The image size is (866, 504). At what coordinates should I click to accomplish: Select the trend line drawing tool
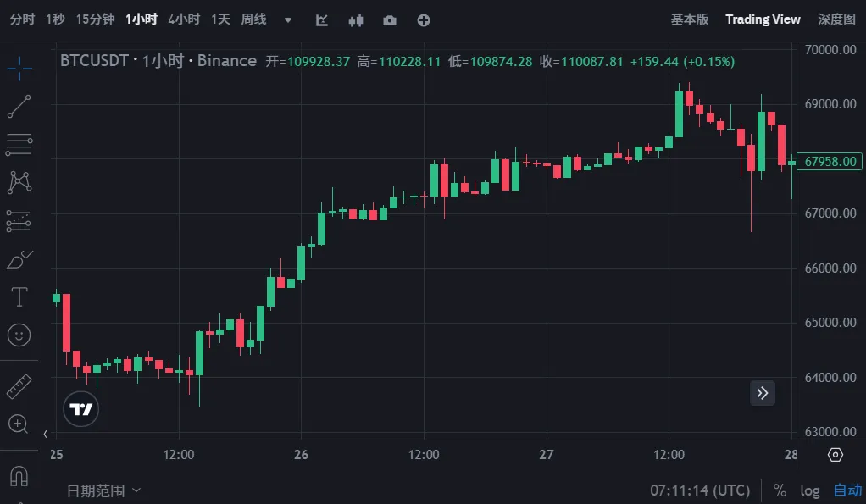19,106
